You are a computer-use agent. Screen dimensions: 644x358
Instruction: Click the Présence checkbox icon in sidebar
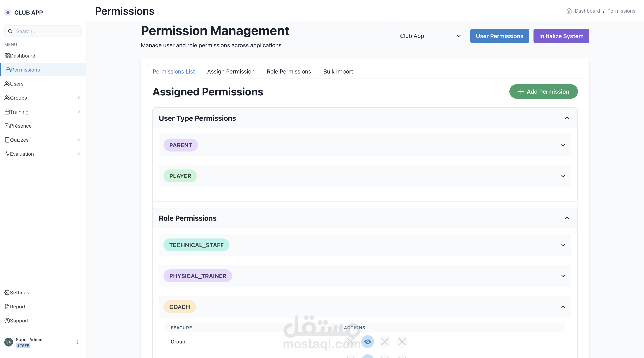pyautogui.click(x=7, y=126)
